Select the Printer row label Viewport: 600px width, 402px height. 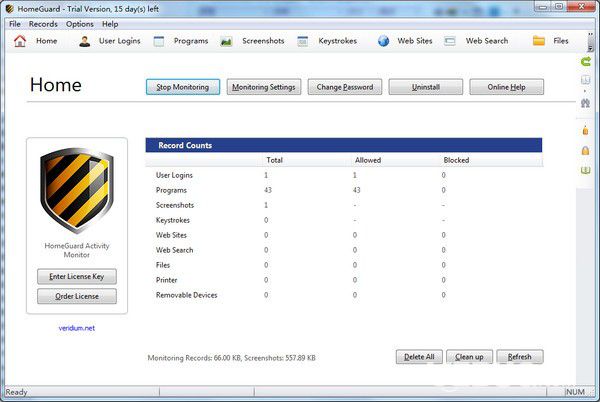pyautogui.click(x=166, y=280)
